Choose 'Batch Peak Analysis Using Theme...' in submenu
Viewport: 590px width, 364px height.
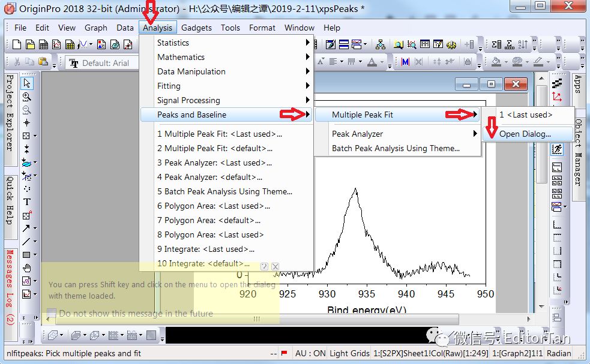pyautogui.click(x=398, y=148)
